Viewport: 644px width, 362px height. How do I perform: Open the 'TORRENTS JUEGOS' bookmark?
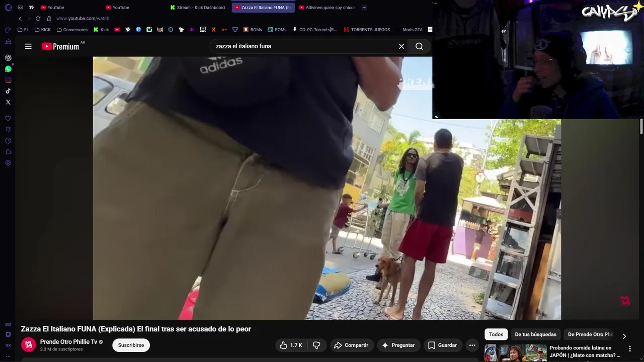coord(367,30)
